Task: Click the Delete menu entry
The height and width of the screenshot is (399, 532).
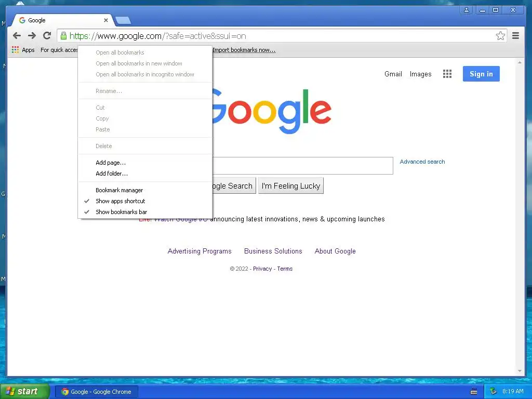Action: tap(145, 146)
